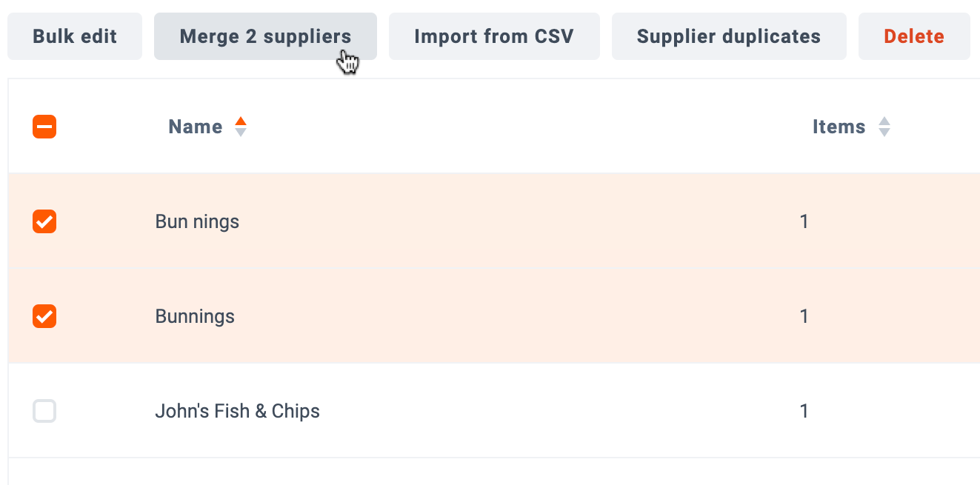Click the item count in Bunnings row
980x485 pixels.
pyautogui.click(x=804, y=316)
